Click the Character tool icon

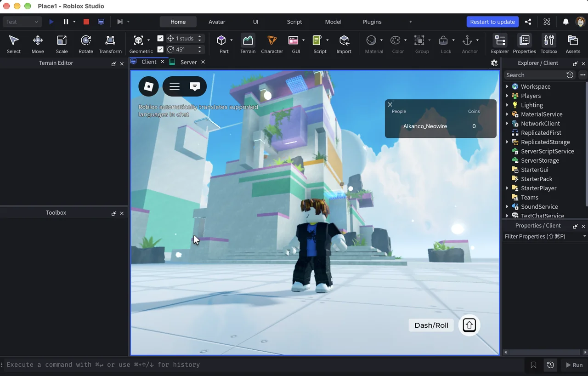(x=272, y=40)
